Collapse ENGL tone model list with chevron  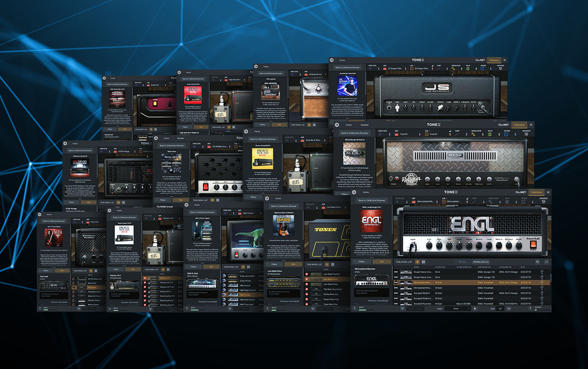coord(546,262)
